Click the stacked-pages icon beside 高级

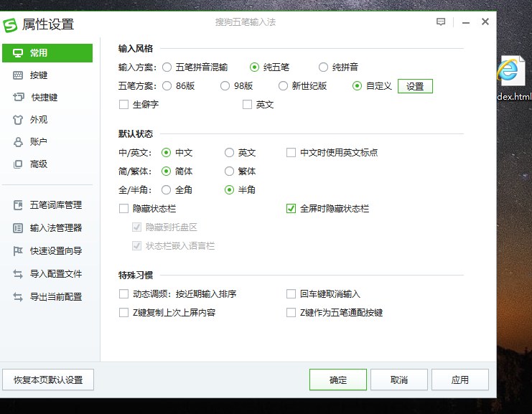tap(18, 164)
